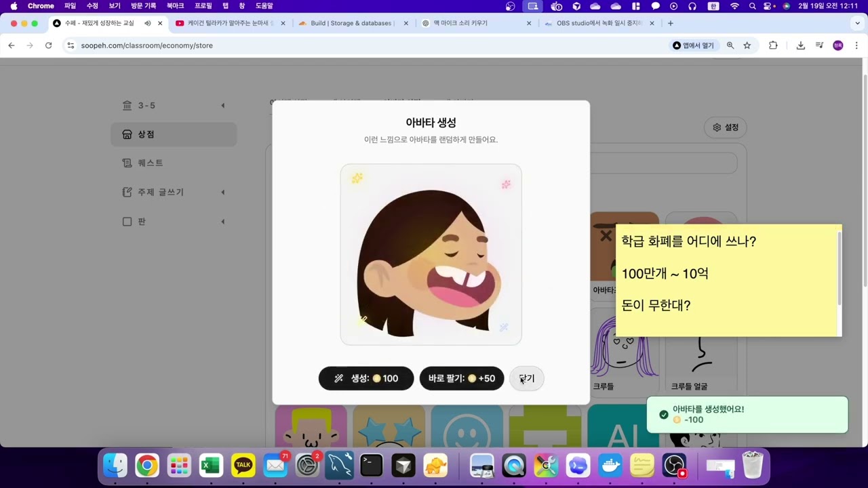
Task: Open the Trash in the Dock
Action: 753,466
